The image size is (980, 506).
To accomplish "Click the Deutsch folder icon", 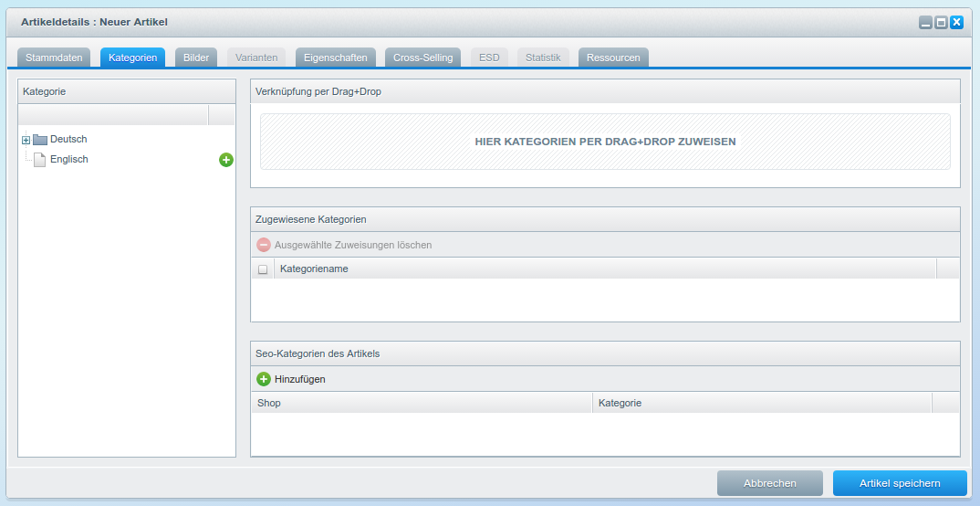I will click(40, 140).
